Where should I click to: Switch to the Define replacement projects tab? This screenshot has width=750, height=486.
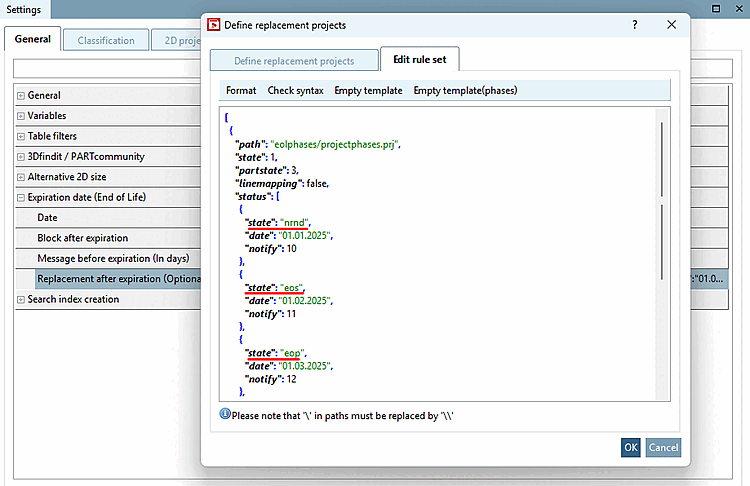click(x=294, y=61)
